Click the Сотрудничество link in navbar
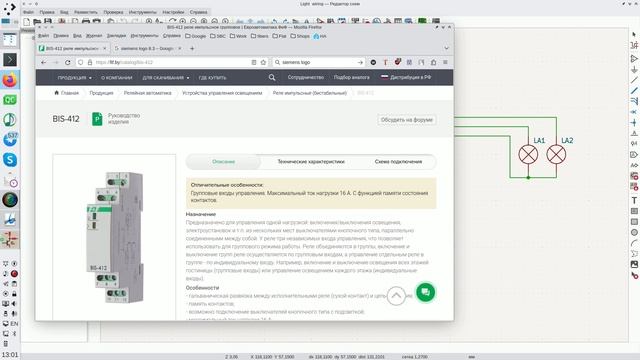 306,77
